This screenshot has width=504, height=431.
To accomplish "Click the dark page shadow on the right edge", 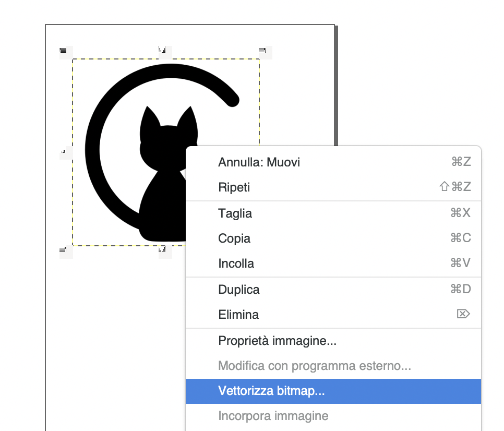I will coord(337,83).
